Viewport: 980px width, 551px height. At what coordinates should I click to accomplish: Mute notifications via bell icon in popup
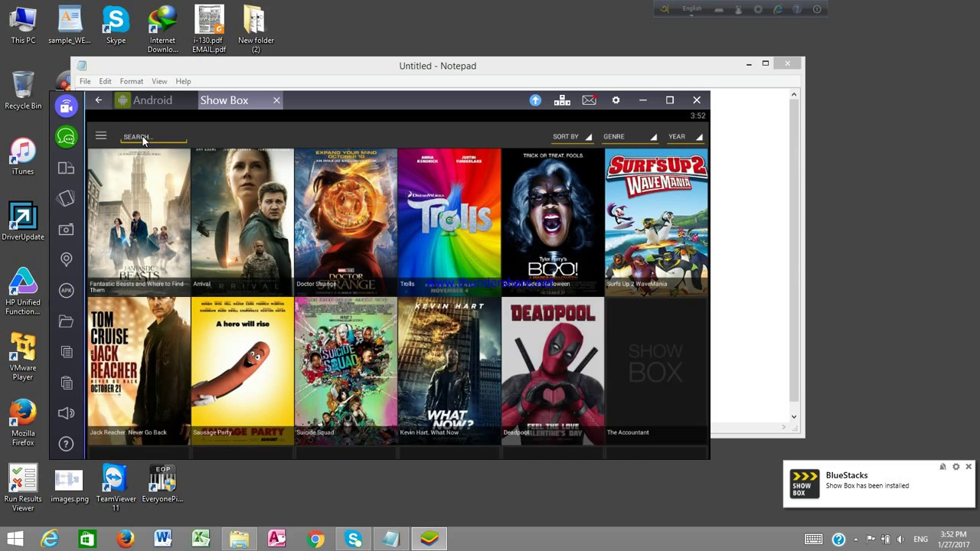pyautogui.click(x=942, y=467)
